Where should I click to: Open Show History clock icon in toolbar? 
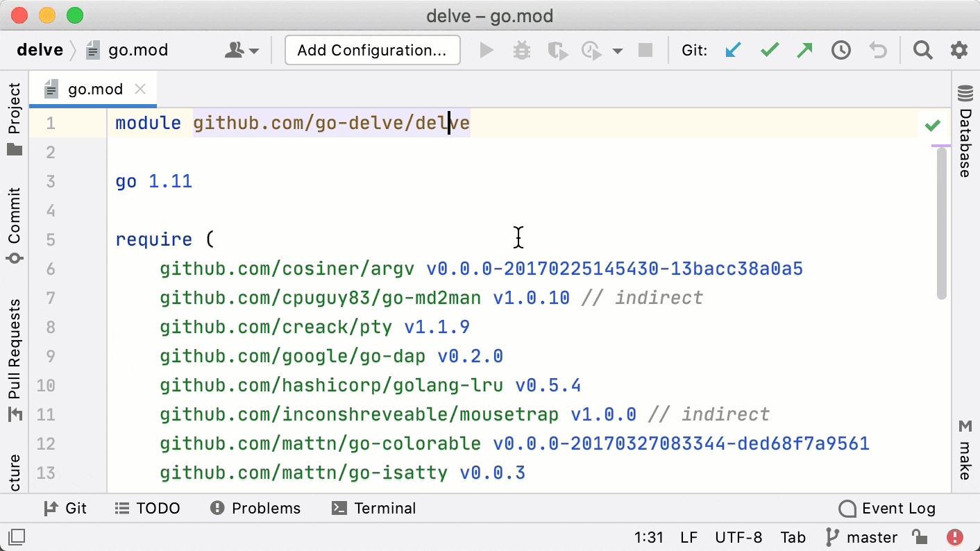click(840, 49)
